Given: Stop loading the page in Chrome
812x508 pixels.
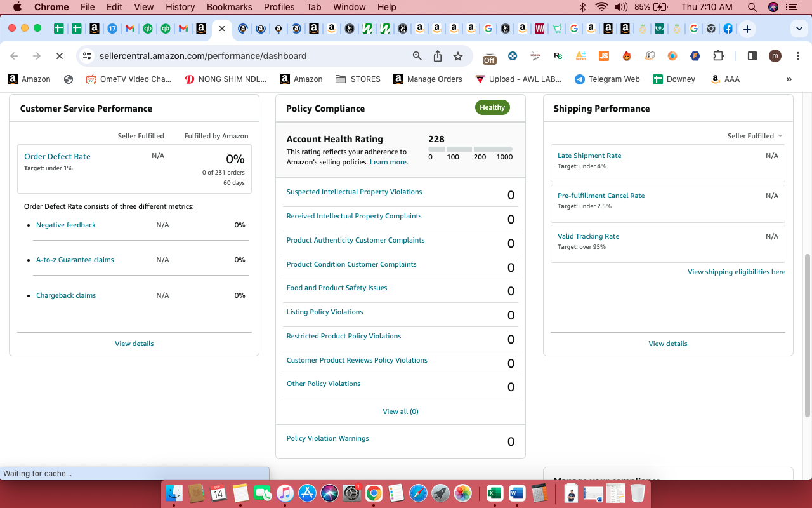Looking at the screenshot, I should tap(59, 56).
